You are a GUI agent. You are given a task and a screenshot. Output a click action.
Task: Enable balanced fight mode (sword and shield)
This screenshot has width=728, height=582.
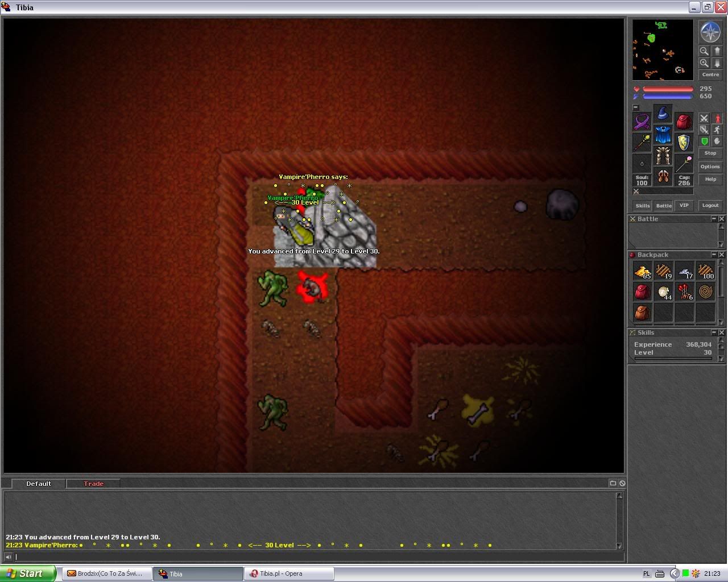tap(704, 130)
